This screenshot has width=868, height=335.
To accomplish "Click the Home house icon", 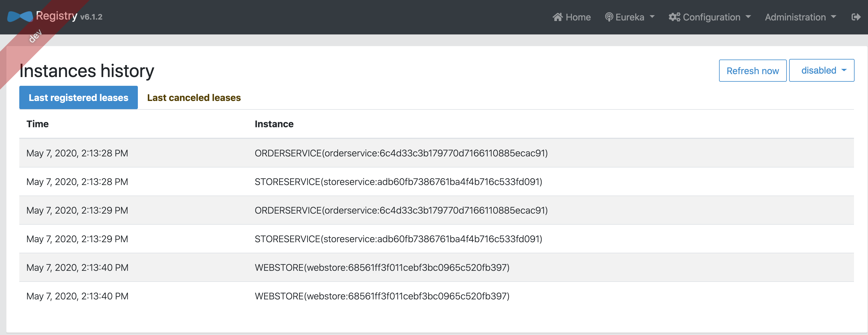I will (x=557, y=17).
